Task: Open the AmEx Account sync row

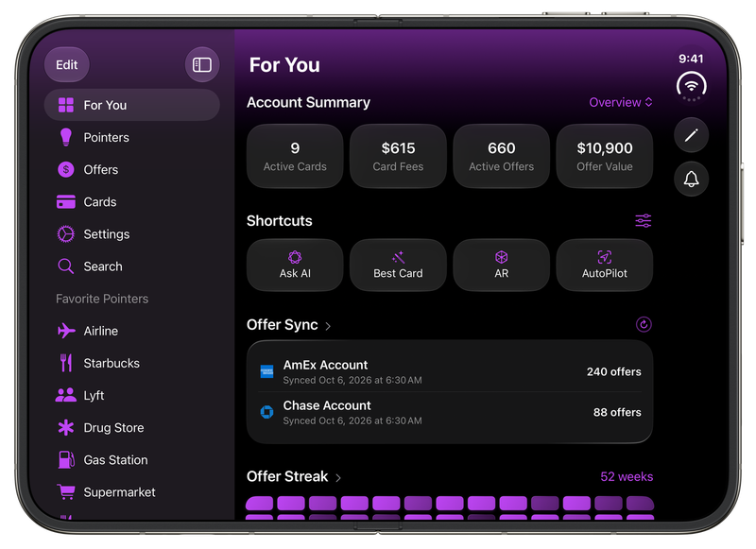Action: [x=450, y=371]
